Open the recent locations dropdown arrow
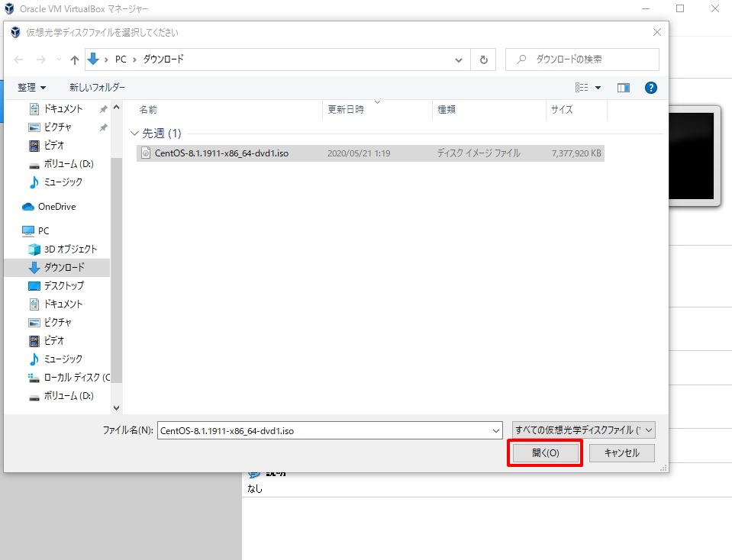732x560 pixels. point(59,60)
